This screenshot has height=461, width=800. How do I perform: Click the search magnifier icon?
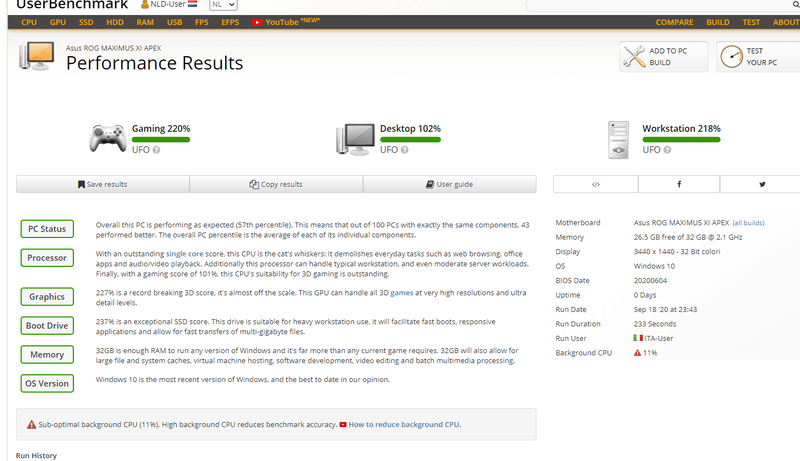[795, 5]
